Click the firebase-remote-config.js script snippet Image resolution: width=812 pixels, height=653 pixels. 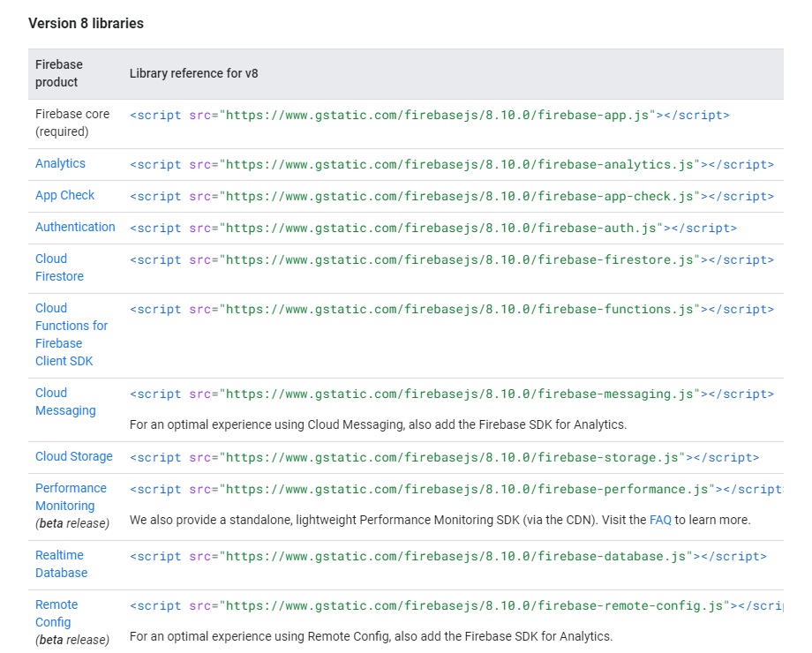pos(456,606)
